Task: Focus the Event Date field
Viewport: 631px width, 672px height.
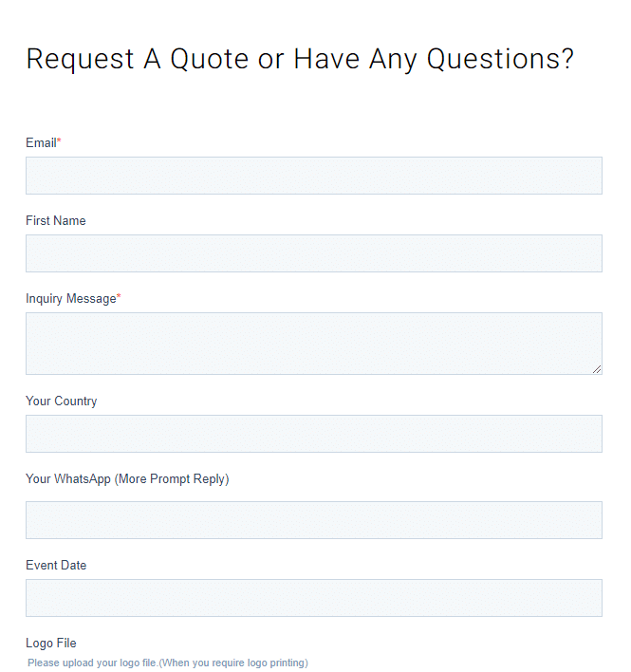Action: coord(313,598)
